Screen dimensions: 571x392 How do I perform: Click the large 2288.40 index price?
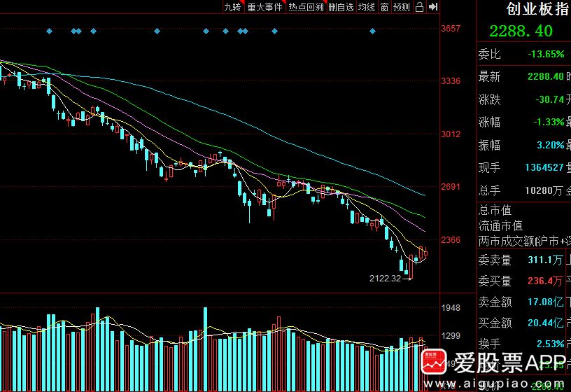[521, 31]
